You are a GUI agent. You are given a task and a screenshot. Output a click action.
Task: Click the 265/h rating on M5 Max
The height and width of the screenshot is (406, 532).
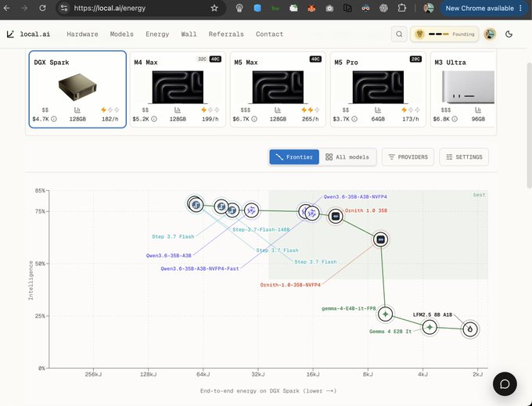click(311, 119)
